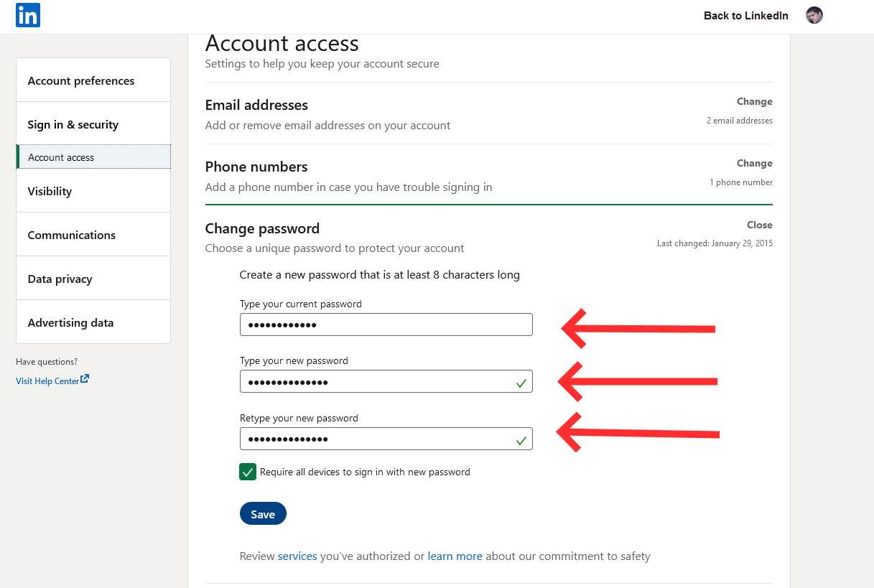The width and height of the screenshot is (874, 588).
Task: Click the authorized services link
Action: 297,556
